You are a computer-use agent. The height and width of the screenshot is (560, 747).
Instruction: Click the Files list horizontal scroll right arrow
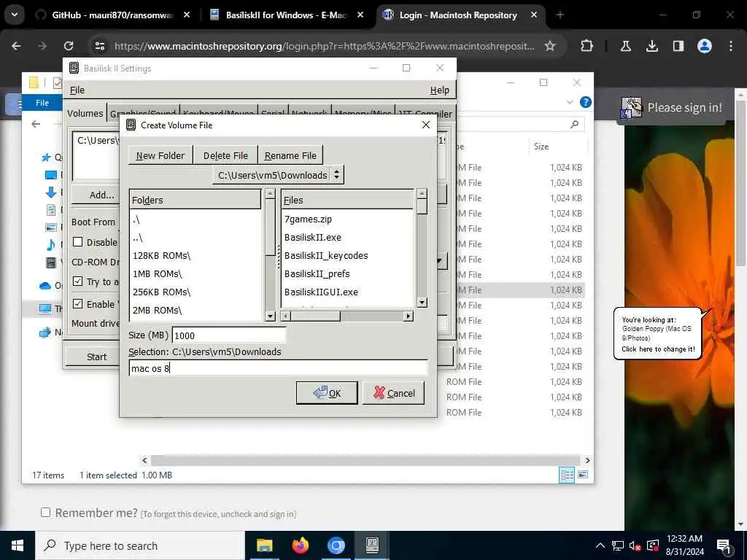tap(408, 316)
